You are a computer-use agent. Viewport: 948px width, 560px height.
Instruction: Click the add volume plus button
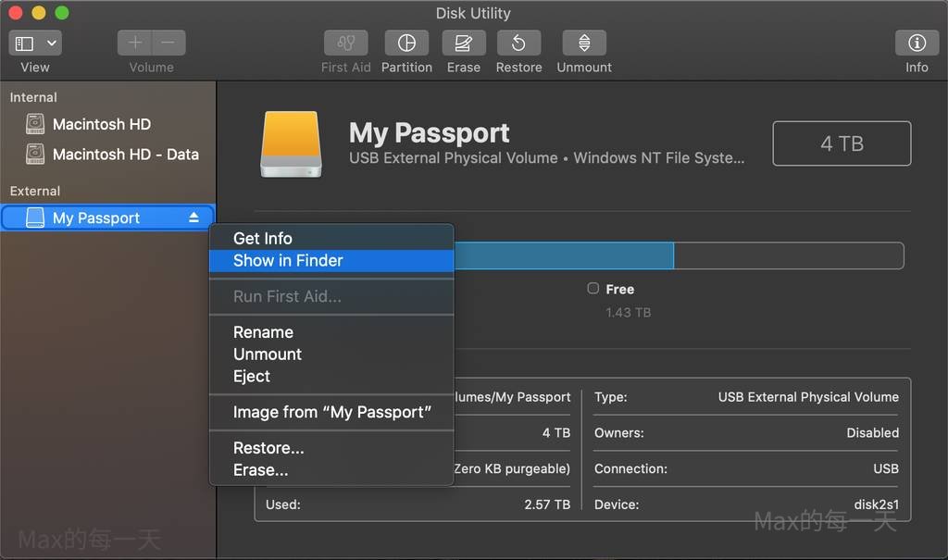point(135,44)
